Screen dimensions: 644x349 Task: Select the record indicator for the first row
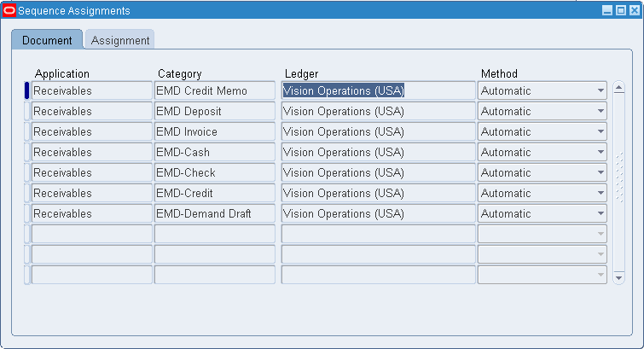click(26, 90)
